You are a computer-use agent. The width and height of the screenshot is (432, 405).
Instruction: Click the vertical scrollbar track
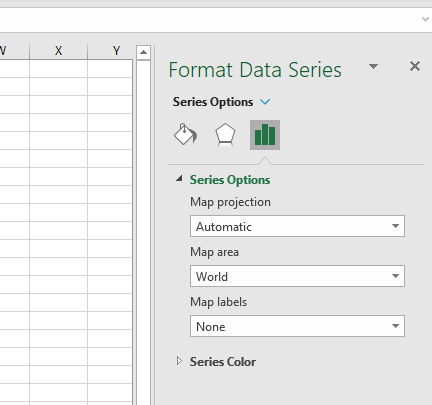coord(143,233)
